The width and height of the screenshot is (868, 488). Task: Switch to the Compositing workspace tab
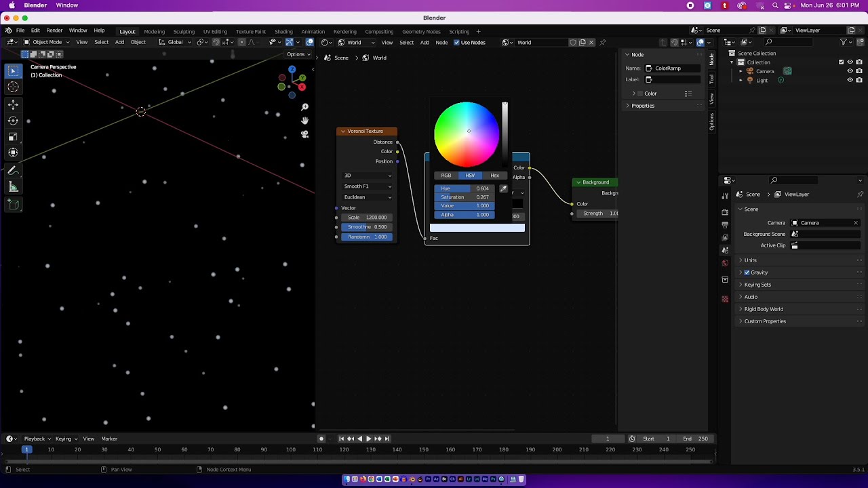coord(379,31)
